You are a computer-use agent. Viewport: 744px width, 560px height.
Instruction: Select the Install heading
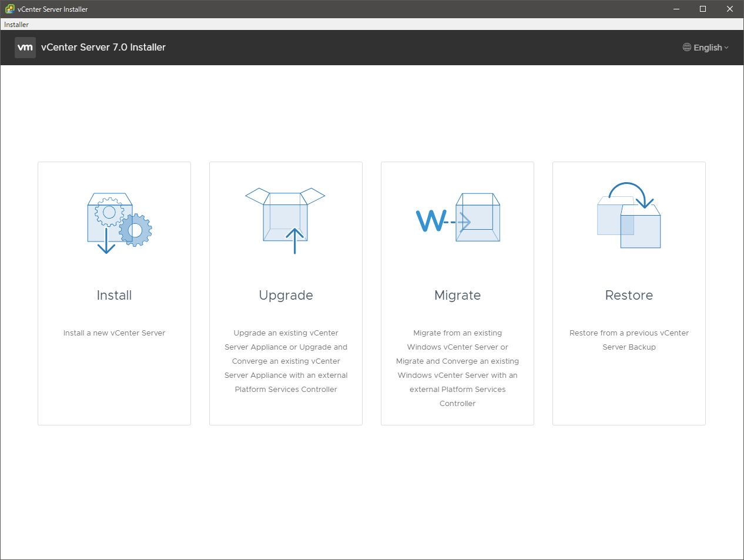[x=114, y=295]
